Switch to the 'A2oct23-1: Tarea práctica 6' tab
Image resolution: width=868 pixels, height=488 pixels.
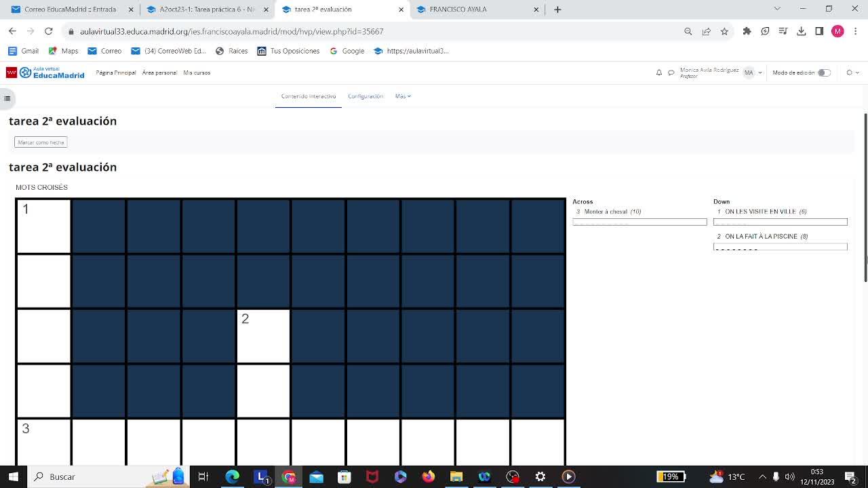[x=207, y=9]
